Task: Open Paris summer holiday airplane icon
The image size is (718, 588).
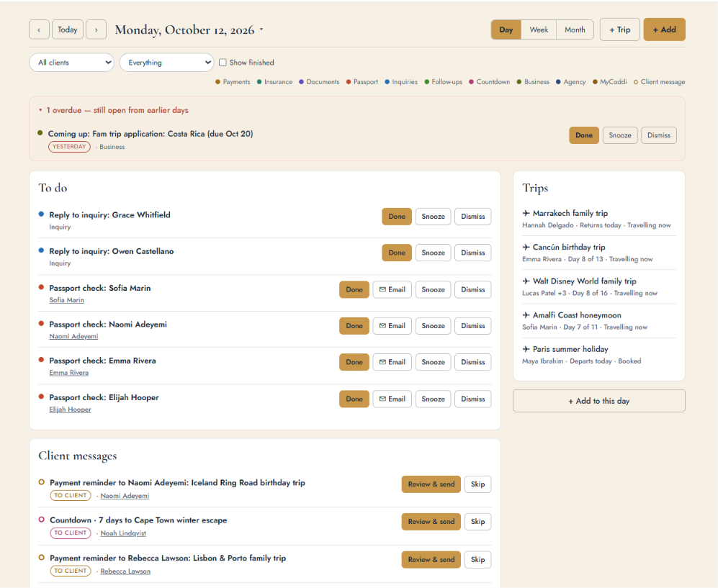Action: click(526, 349)
